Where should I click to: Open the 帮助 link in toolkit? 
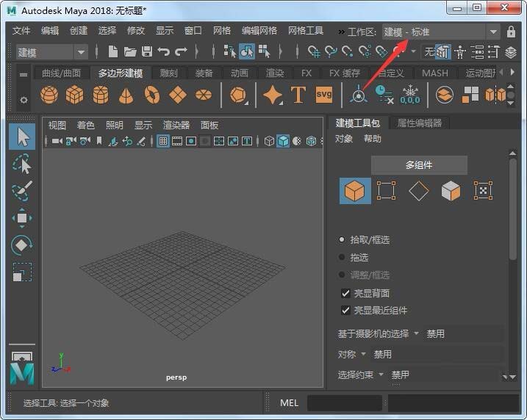coord(373,139)
